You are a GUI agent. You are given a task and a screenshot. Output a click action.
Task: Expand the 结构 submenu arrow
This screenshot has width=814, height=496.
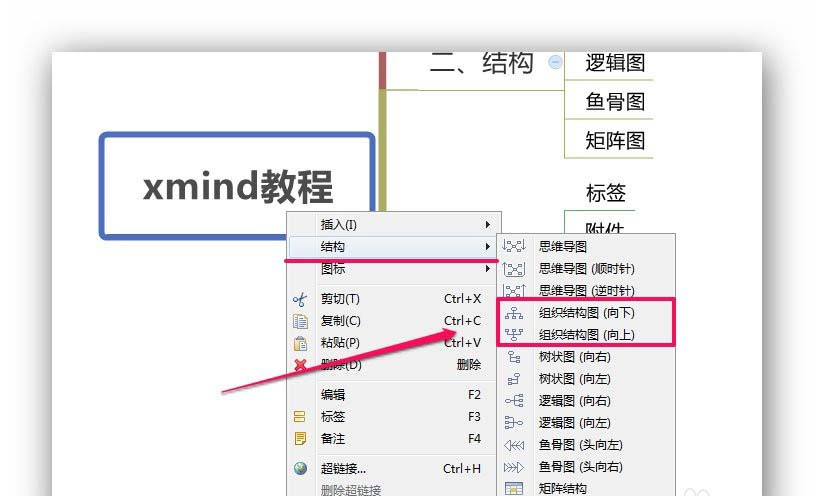coord(487,247)
